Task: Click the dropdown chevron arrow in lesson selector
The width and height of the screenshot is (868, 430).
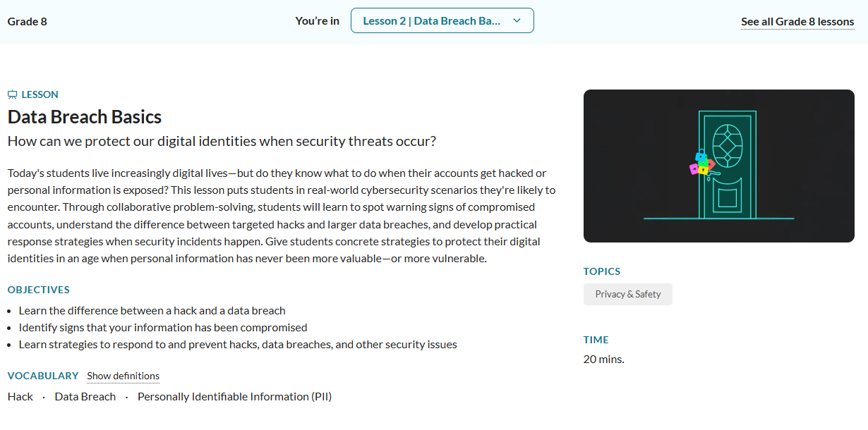Action: [x=517, y=20]
